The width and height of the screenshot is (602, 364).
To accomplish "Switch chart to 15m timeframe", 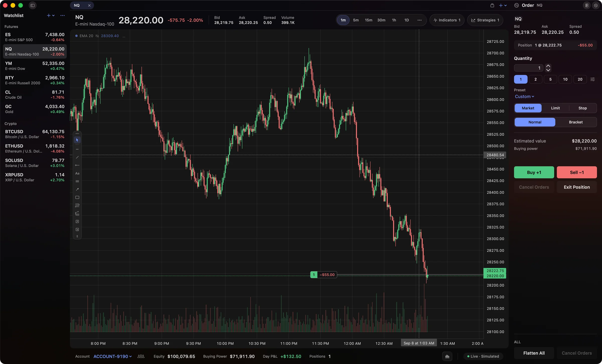I will 368,20.
